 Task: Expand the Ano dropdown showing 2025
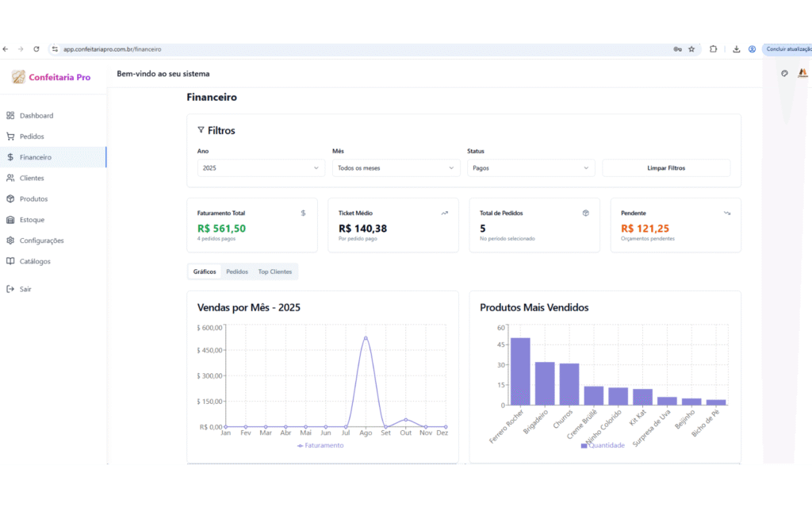pos(261,168)
